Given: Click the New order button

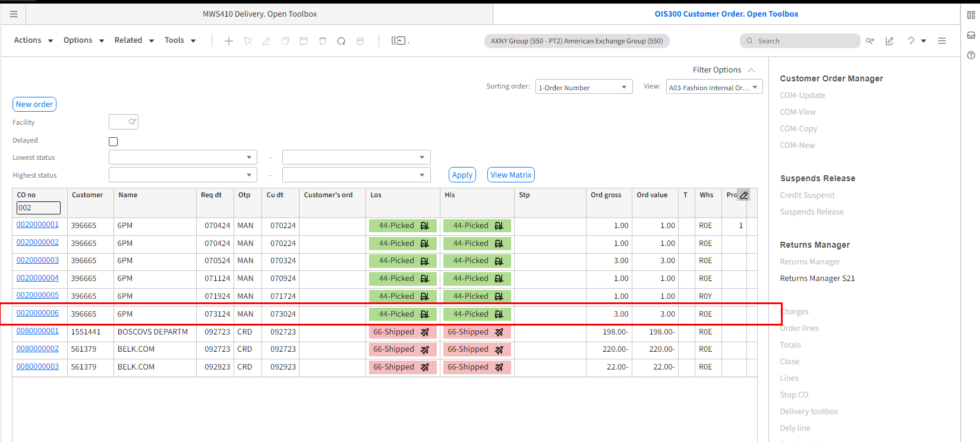Looking at the screenshot, I should 34,105.
